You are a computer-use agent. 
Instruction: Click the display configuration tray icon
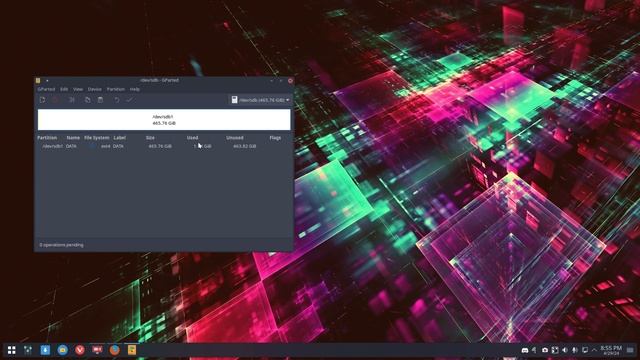point(585,350)
